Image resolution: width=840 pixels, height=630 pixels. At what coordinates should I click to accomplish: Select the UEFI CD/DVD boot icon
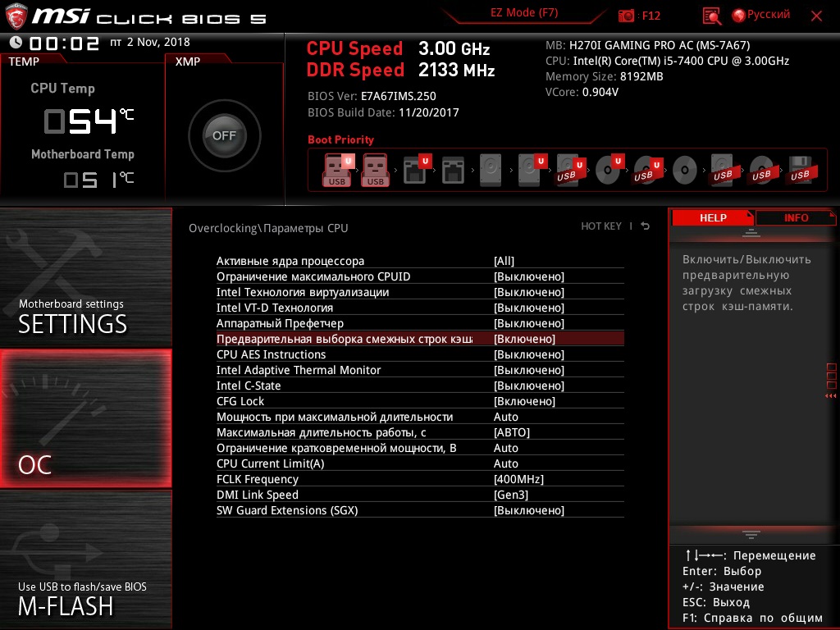coord(609,170)
